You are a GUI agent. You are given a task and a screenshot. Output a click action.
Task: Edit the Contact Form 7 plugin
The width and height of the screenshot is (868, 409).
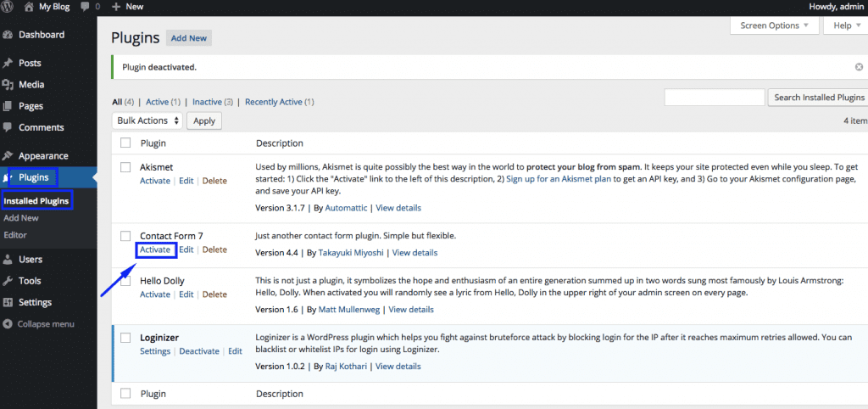pos(186,249)
